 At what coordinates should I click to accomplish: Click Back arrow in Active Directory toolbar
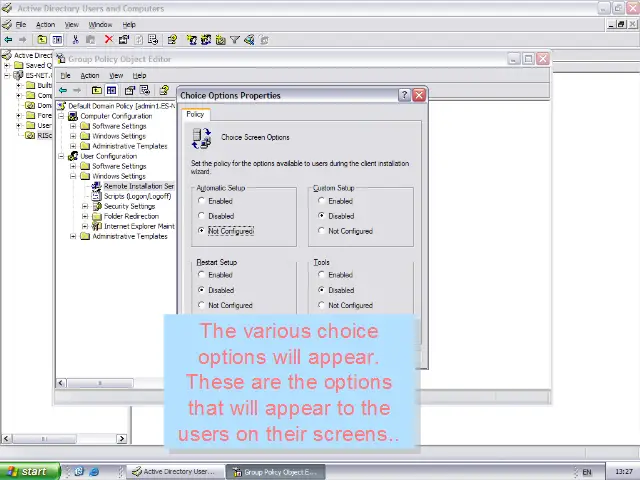click(8, 40)
